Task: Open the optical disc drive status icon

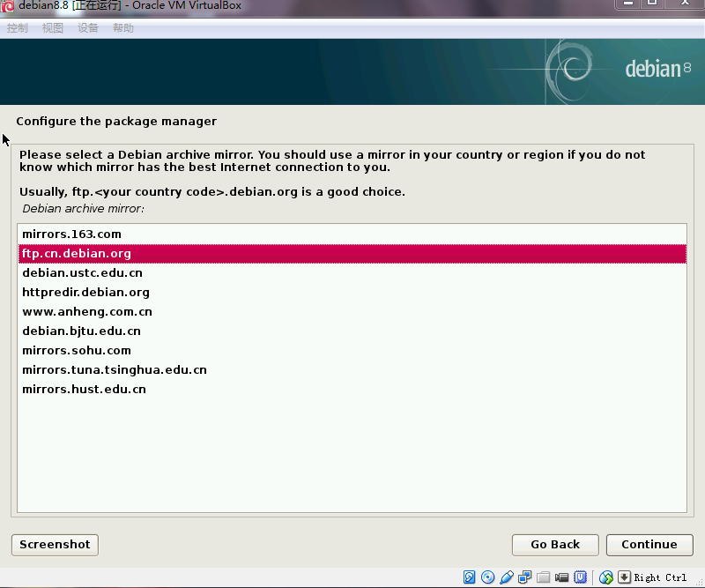Action: click(487, 577)
